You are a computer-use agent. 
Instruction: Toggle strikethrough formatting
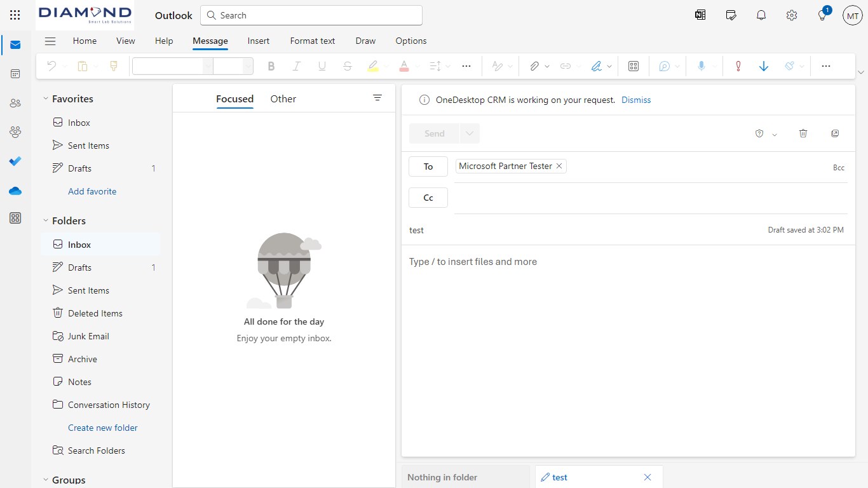pyautogui.click(x=347, y=66)
